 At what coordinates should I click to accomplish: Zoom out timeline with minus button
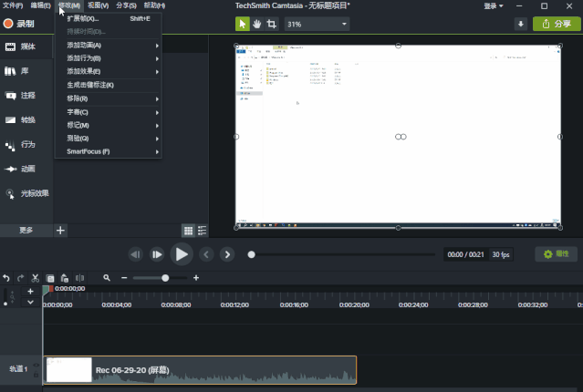[124, 278]
